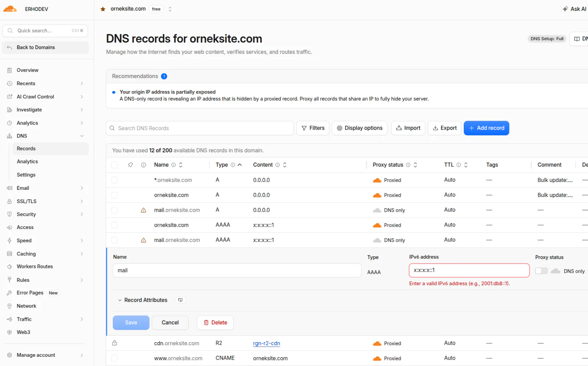This screenshot has width=588, height=366.
Task: Open the DNS Records sidebar subitem
Action: (x=50, y=149)
